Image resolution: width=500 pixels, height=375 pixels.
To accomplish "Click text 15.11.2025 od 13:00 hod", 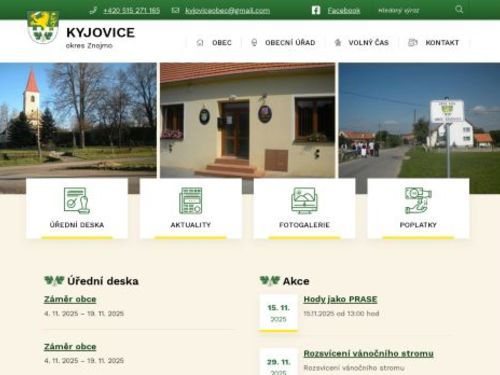I will tap(341, 313).
